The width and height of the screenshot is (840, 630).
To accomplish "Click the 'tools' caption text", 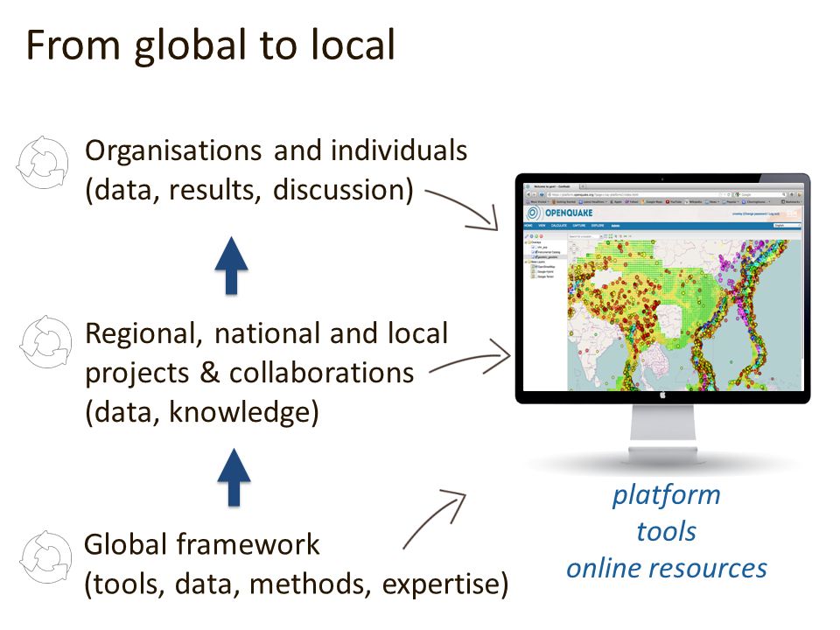I will (666, 531).
